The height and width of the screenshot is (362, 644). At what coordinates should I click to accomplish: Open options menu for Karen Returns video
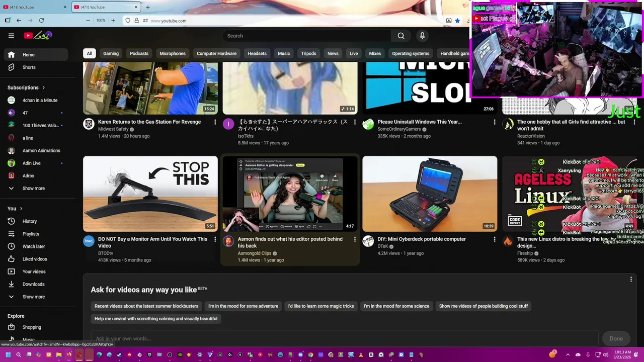coord(215,122)
